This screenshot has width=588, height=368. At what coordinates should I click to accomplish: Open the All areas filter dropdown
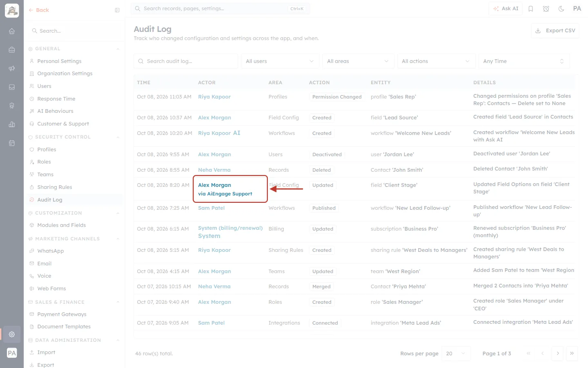(x=358, y=61)
